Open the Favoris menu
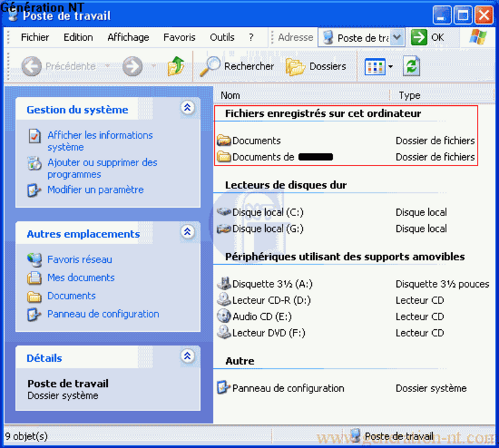 (x=179, y=37)
